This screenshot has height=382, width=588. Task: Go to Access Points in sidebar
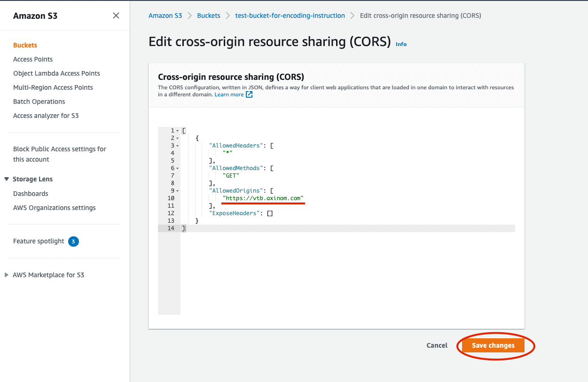click(x=33, y=59)
